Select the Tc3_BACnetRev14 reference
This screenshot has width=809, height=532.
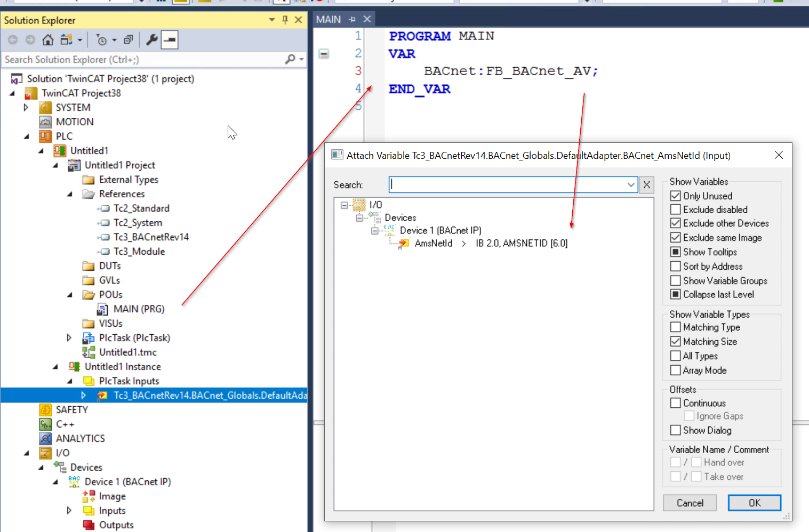click(x=151, y=237)
